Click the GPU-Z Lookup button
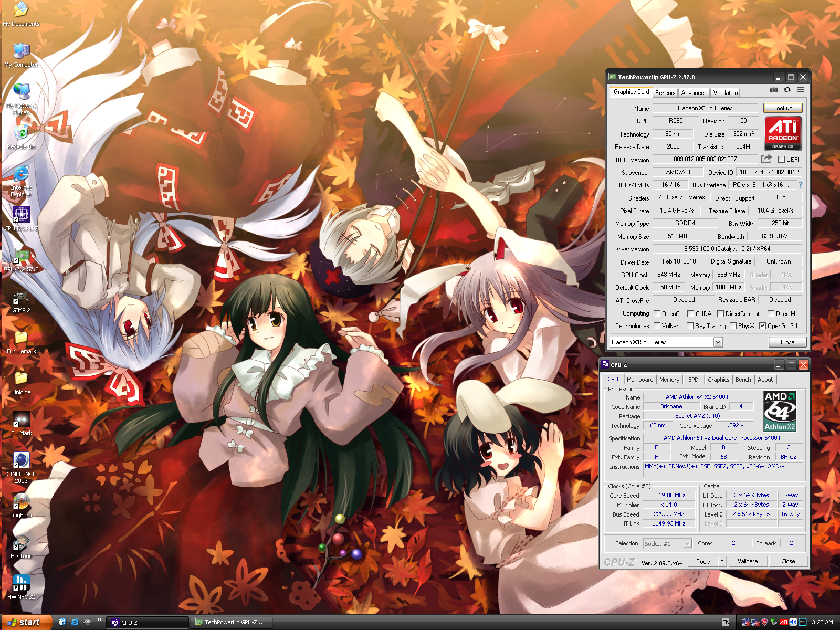840x630 pixels. pyautogui.click(x=783, y=108)
